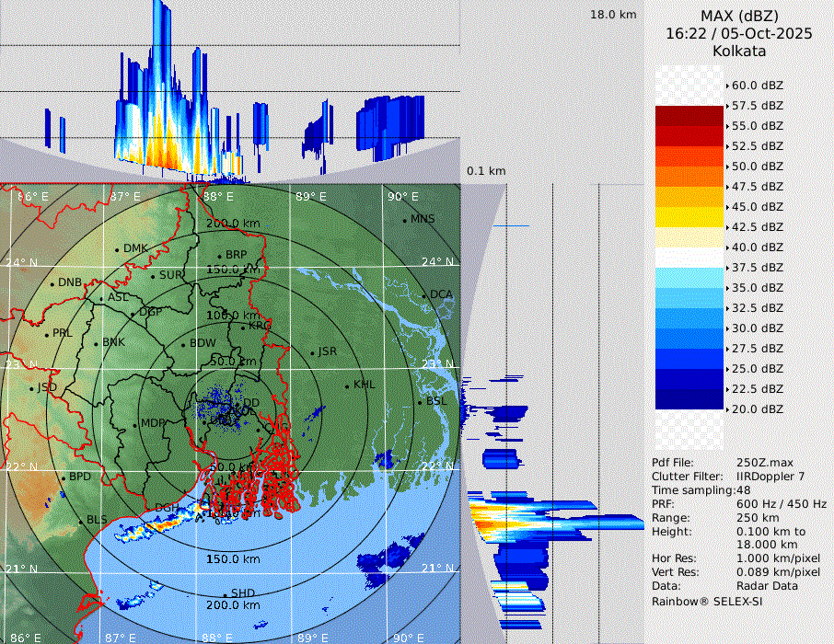Viewport: 834px width, 644px height.
Task: Click the 18.0 km height label
Action: 613,15
